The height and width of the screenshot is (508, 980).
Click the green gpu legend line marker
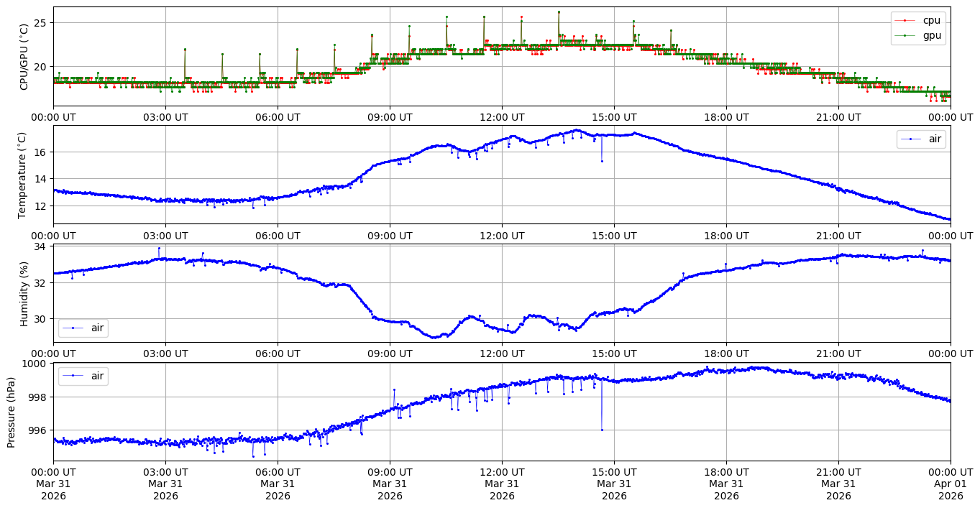click(x=907, y=35)
